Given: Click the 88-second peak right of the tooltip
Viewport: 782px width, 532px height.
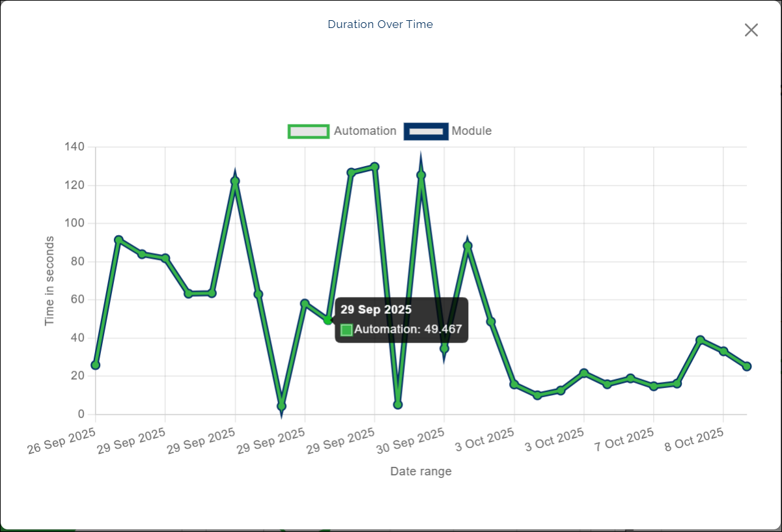Looking at the screenshot, I should [468, 246].
